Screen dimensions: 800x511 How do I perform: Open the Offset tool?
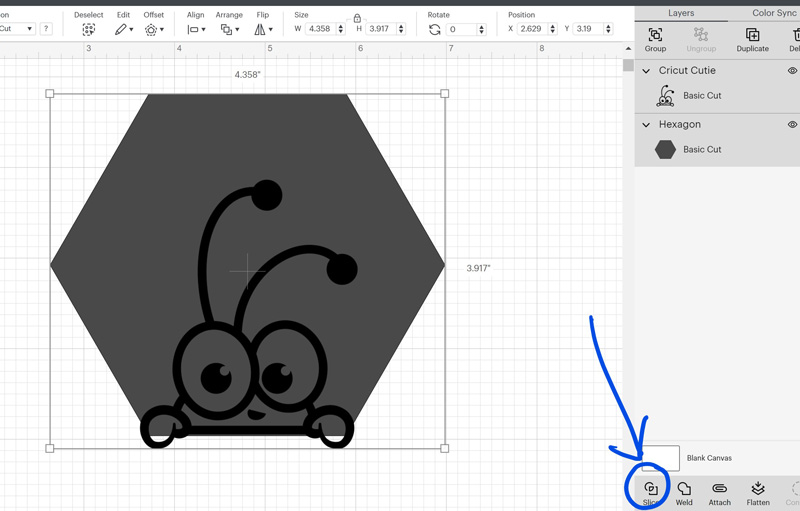151,30
